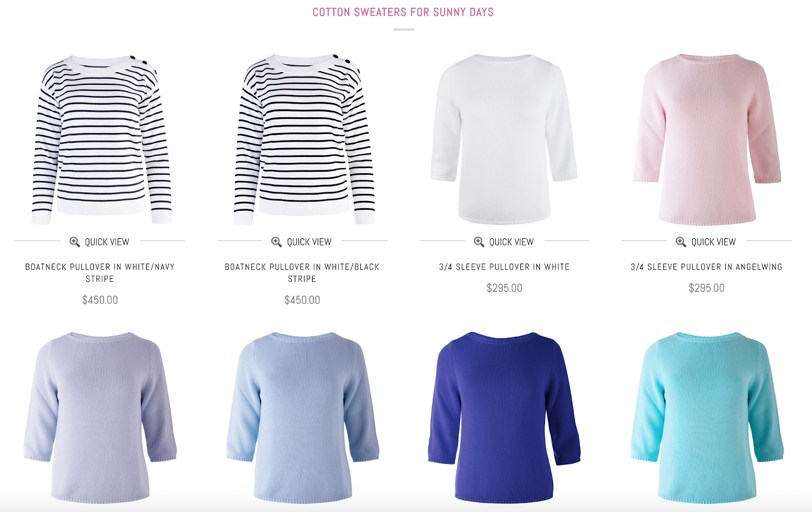Click magnifier icon under White/Black Stripe sweater
This screenshot has width=812, height=512.
pyautogui.click(x=277, y=242)
